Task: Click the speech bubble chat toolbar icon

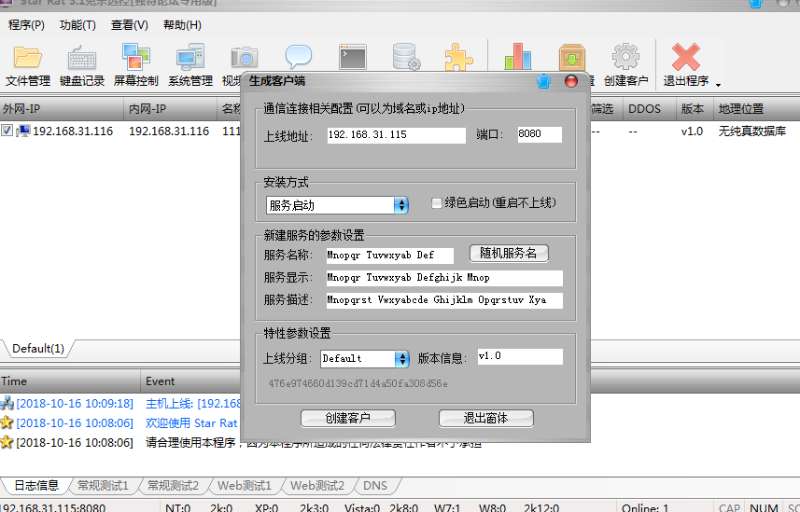Action: (x=298, y=57)
